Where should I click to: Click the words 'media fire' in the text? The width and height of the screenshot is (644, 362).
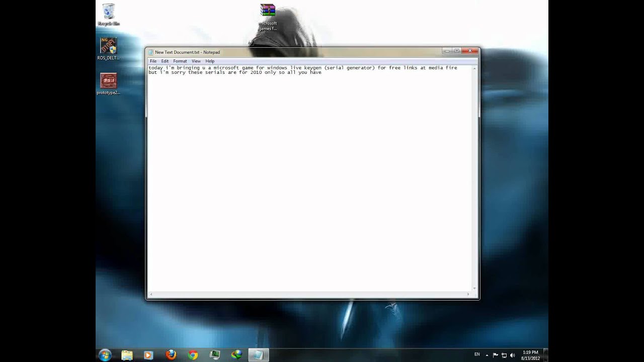[443, 67]
